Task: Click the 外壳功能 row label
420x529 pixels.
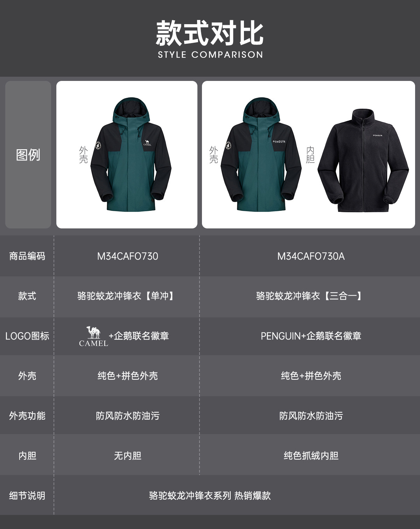Action: (x=27, y=416)
